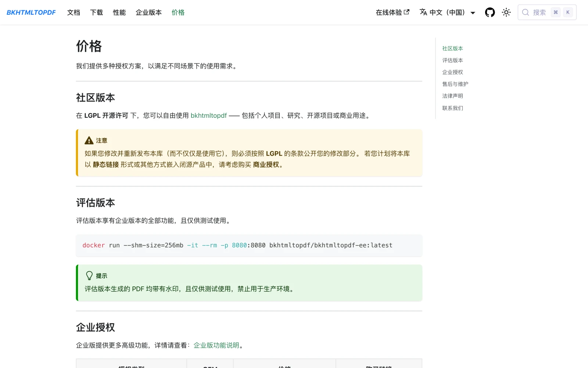This screenshot has height=368, width=588.
Task: Click the search magnifier icon
Action: tap(526, 13)
